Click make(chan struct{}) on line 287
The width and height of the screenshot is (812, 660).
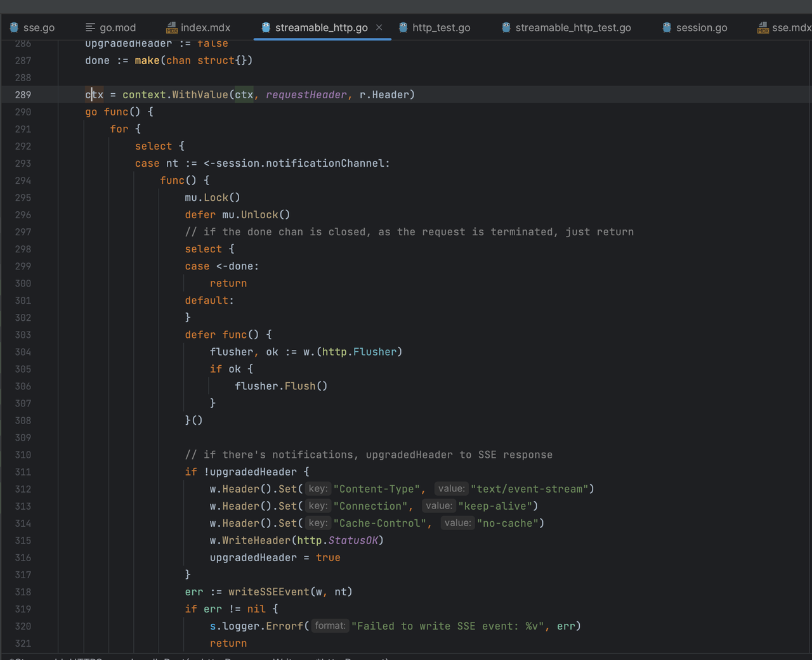pos(193,60)
